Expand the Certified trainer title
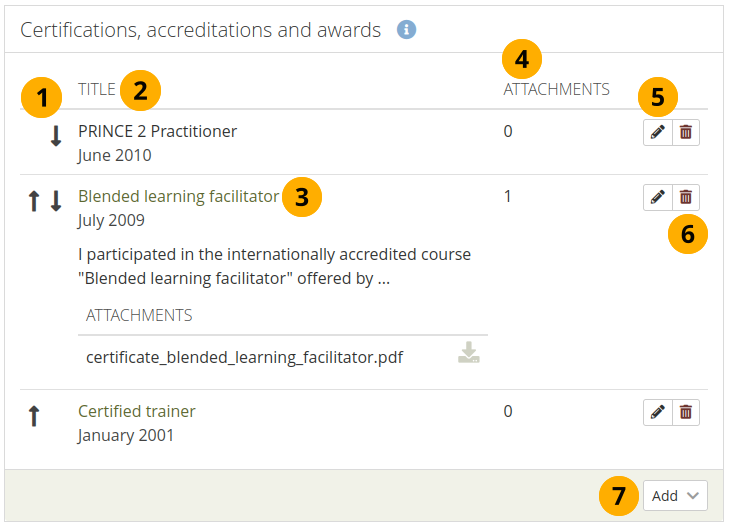 pyautogui.click(x=137, y=411)
